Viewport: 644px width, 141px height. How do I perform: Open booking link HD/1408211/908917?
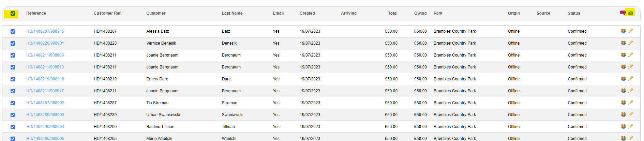tap(45, 91)
